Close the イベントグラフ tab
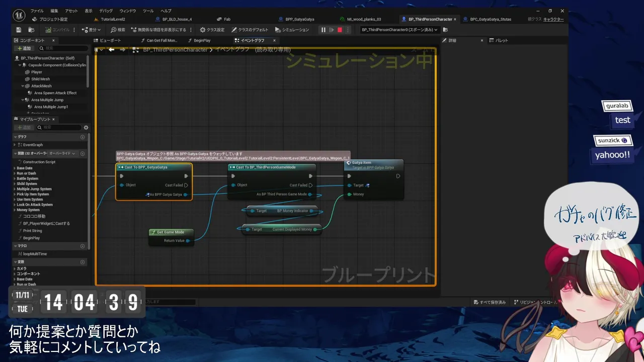This screenshot has width=644, height=362. (x=274, y=40)
